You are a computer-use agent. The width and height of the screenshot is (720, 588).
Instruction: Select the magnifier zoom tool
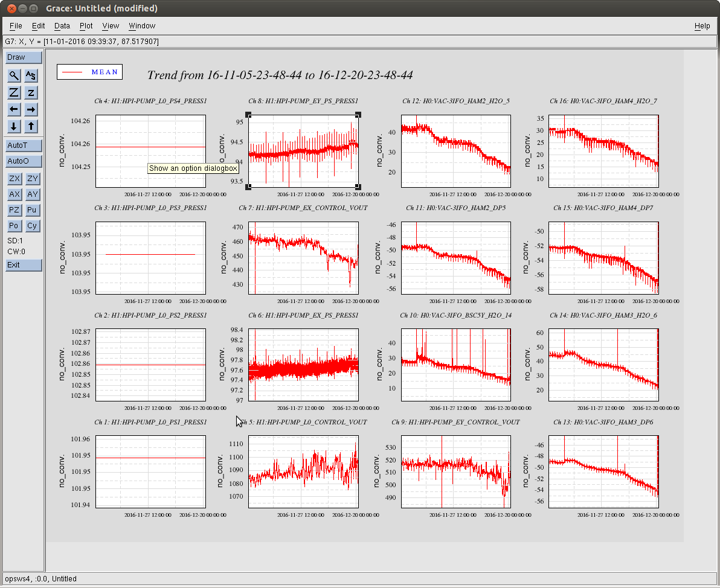click(14, 75)
